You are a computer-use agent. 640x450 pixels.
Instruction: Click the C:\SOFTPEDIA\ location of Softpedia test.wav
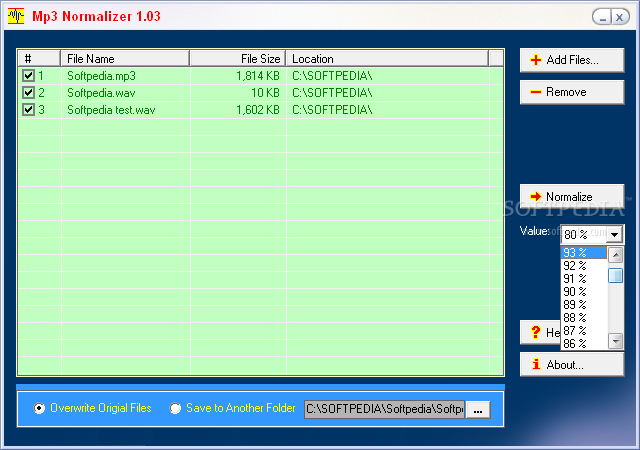tap(332, 110)
